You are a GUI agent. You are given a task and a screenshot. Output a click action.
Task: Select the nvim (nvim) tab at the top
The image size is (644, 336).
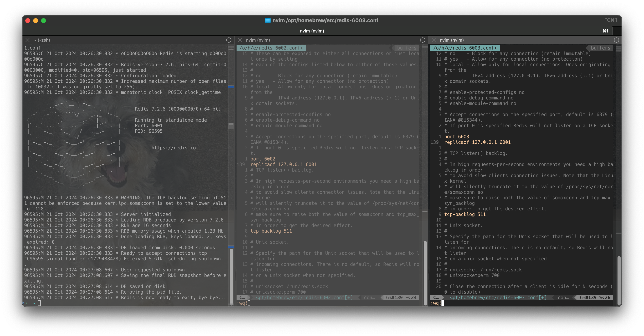point(312,31)
